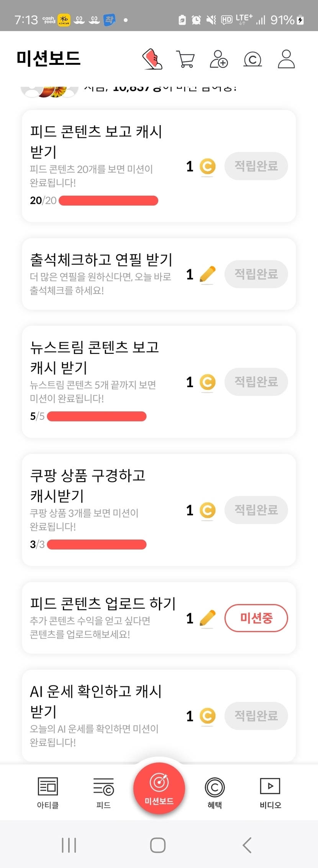Click the 3/3 쿠팡 progress bar
Viewport: 318px width, 868px height.
pos(97,545)
